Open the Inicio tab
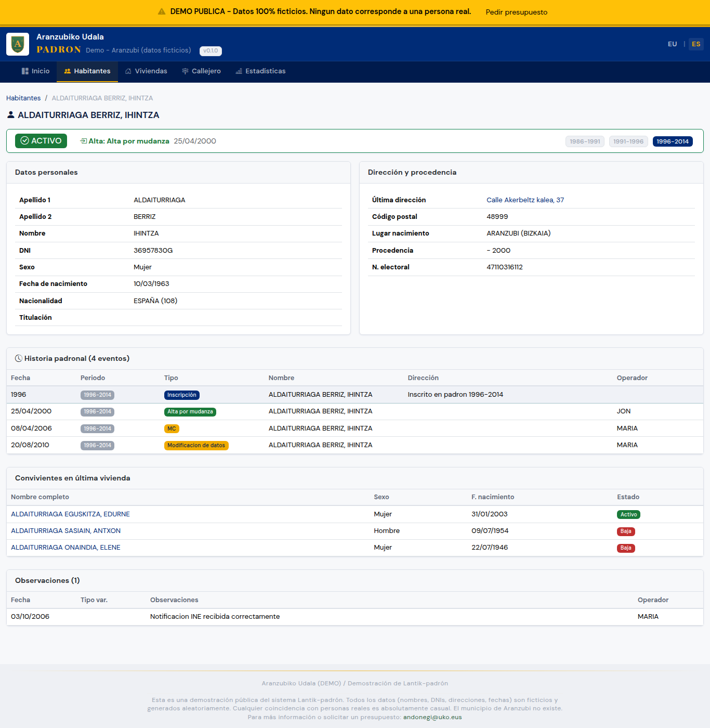 point(35,71)
